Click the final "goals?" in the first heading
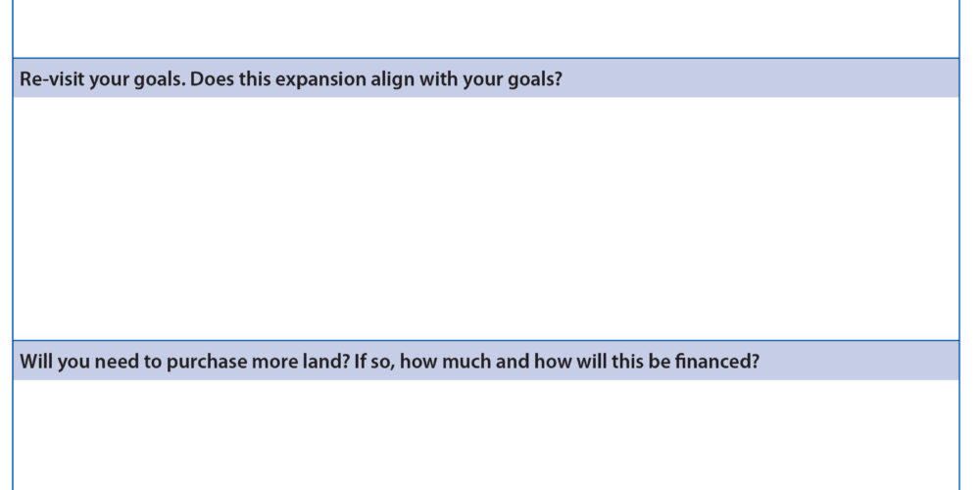Viewport: 980px width, 490px height. pyautogui.click(x=534, y=78)
